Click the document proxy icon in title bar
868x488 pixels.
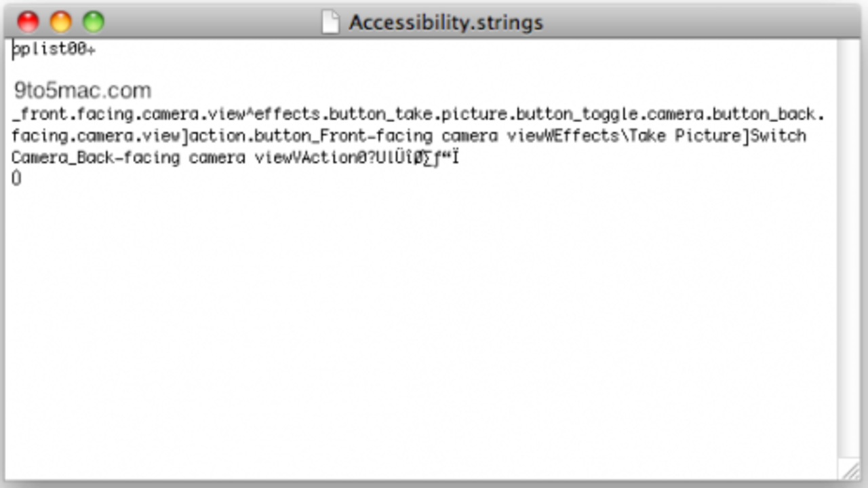click(330, 22)
